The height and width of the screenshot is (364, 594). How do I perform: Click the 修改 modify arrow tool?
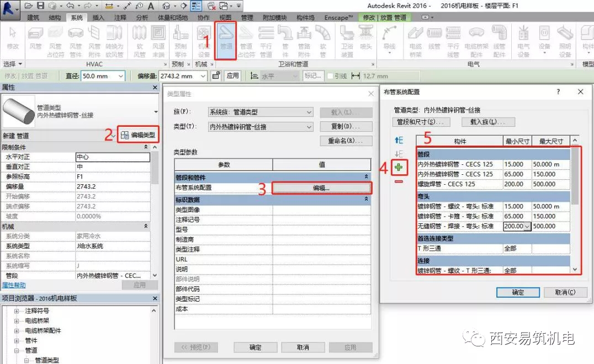click(13, 38)
